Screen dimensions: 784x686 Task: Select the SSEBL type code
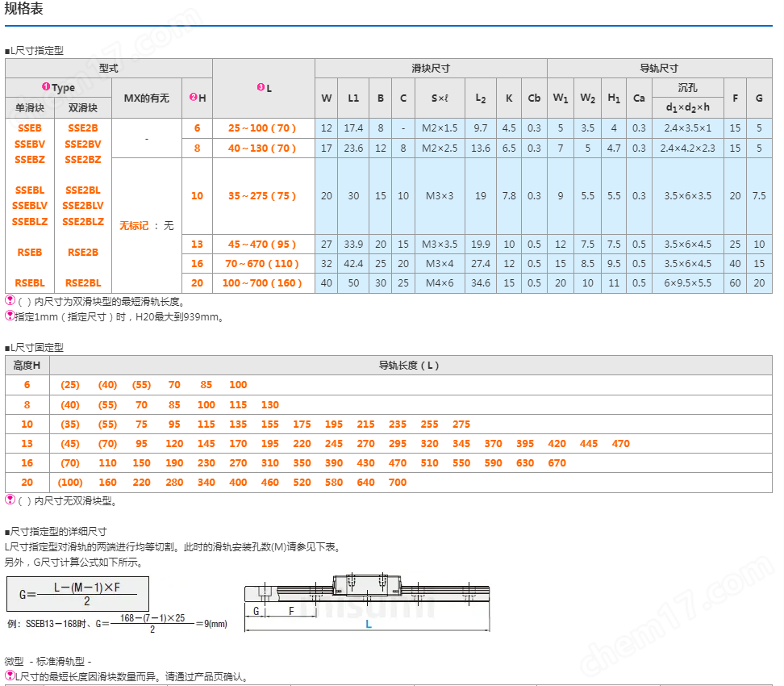tap(30, 190)
